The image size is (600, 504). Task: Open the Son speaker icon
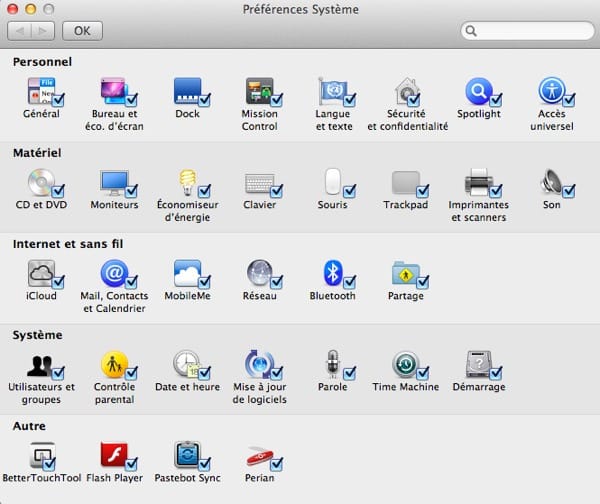coord(551,181)
